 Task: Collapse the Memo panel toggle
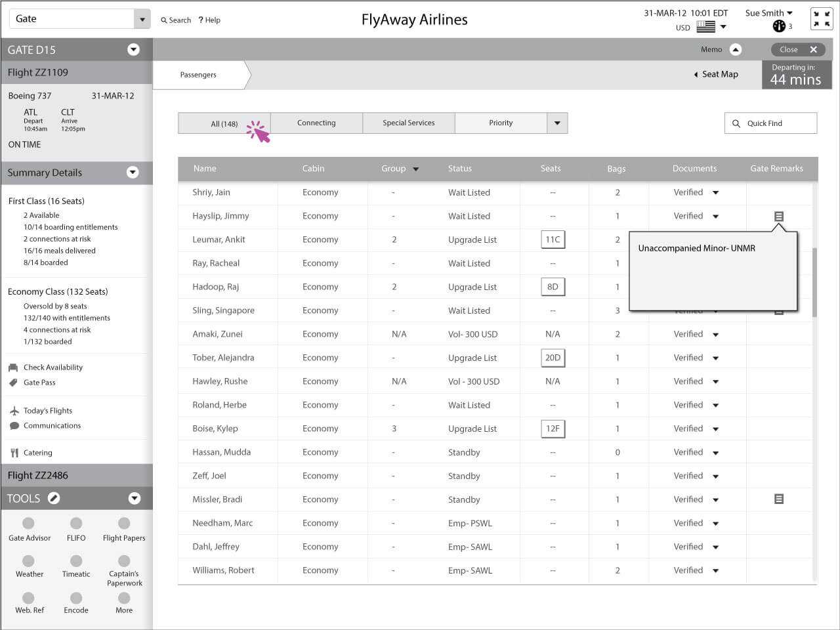pyautogui.click(x=736, y=50)
